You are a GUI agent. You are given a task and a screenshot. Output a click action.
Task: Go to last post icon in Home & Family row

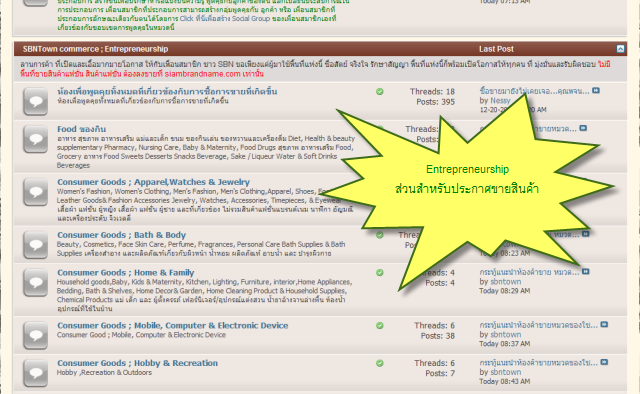[x=586, y=272]
